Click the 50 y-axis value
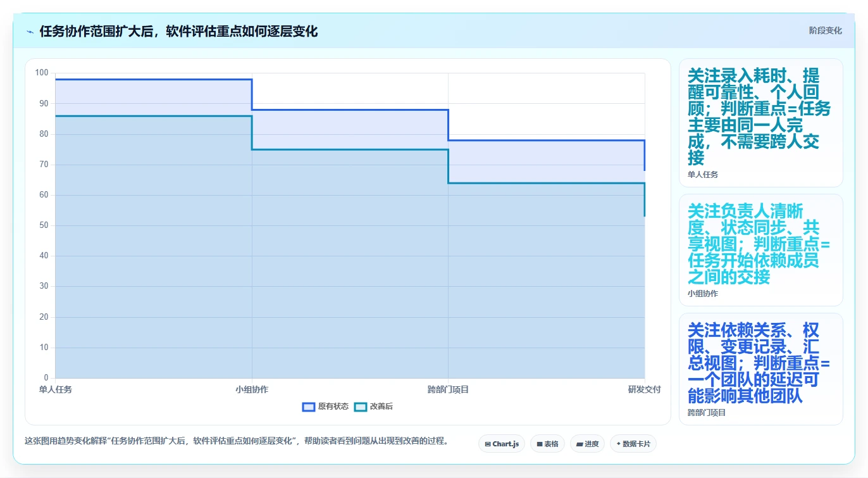This screenshot has height=478, width=868. [x=44, y=225]
